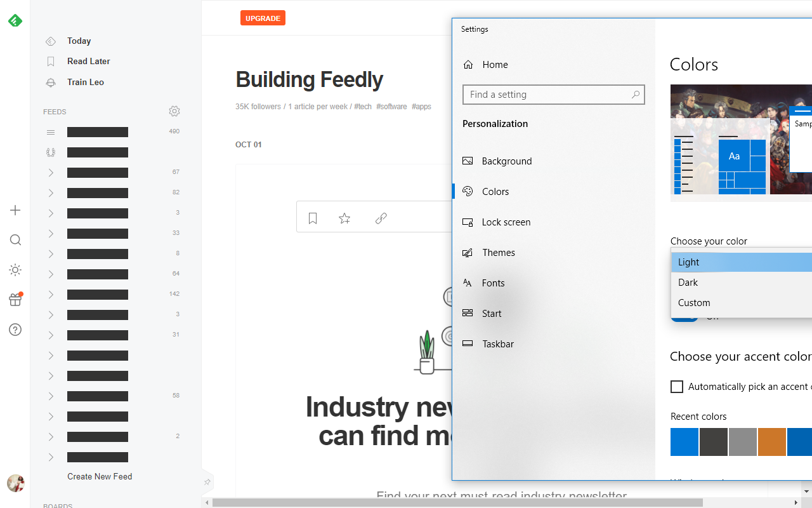Check Automatically pick an accent color
Image resolution: width=812 pixels, height=508 pixels.
[x=677, y=387]
